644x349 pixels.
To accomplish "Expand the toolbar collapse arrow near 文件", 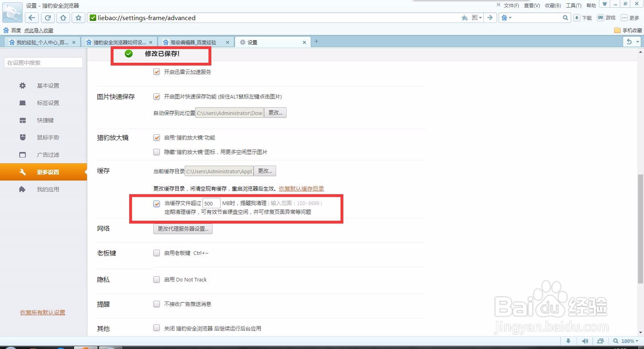I will tap(498, 5).
